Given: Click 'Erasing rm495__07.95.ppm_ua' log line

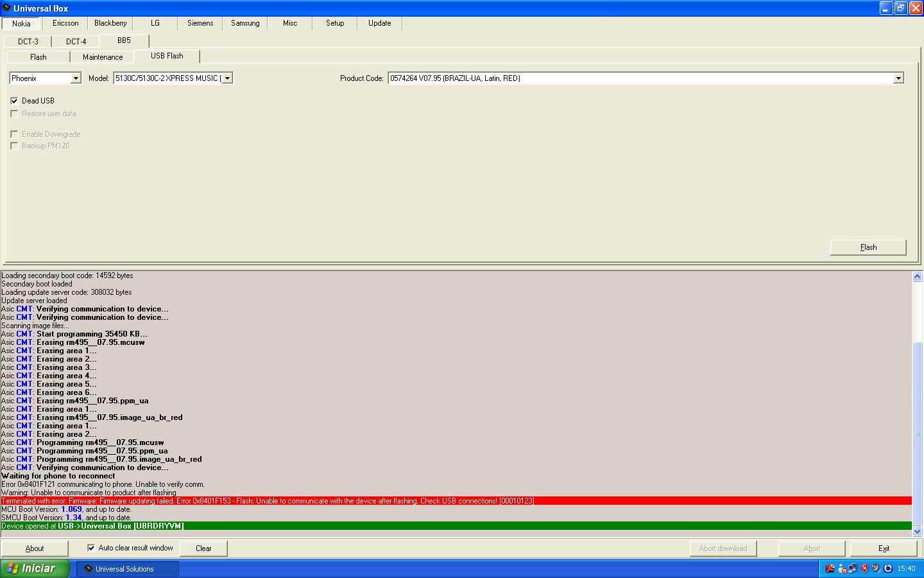Looking at the screenshot, I should (x=75, y=401).
